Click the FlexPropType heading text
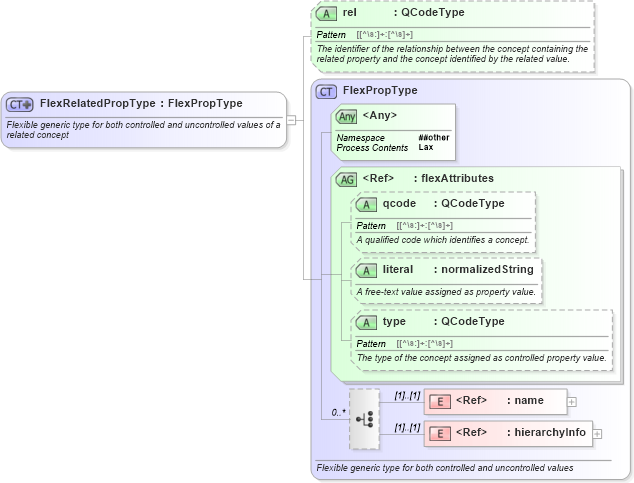The image size is (634, 483). pyautogui.click(x=380, y=91)
